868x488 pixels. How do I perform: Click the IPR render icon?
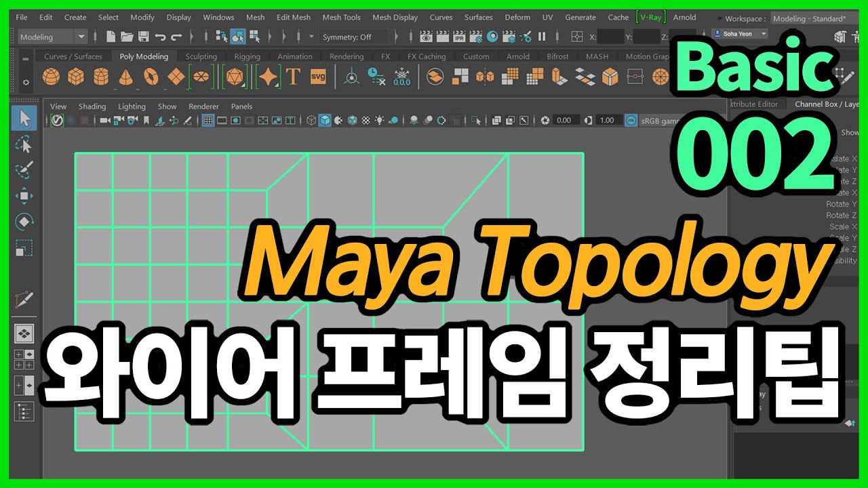460,37
